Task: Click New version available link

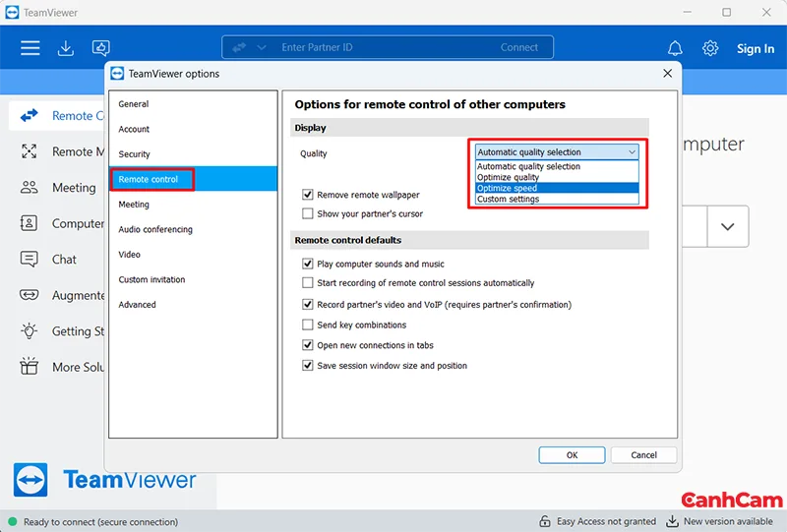Action: 728,521
